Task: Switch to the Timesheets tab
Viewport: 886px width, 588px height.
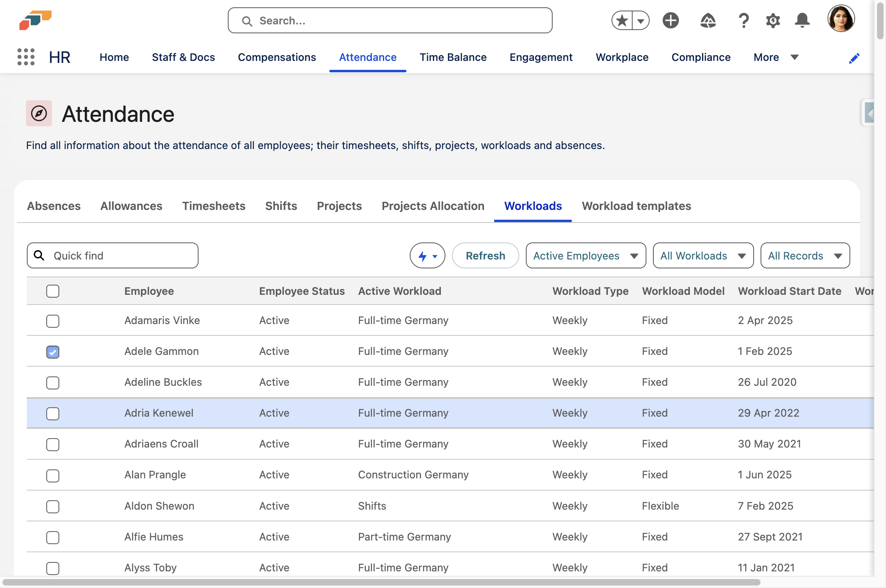Action: 214,206
